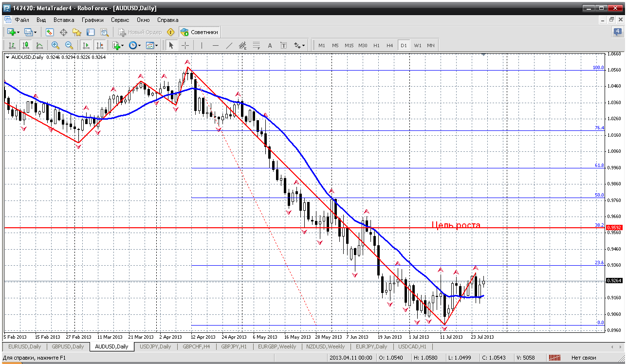Open the Navigator folder-star icon

[76, 32]
